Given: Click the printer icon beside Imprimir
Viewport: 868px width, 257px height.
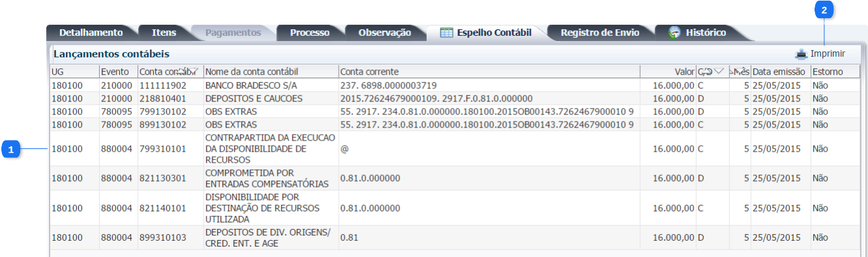Looking at the screenshot, I should (801, 54).
